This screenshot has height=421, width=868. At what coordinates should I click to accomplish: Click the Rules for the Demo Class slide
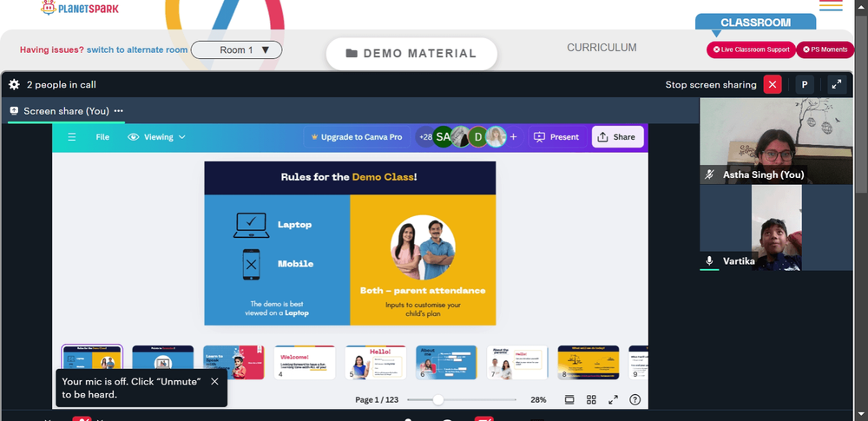point(350,243)
